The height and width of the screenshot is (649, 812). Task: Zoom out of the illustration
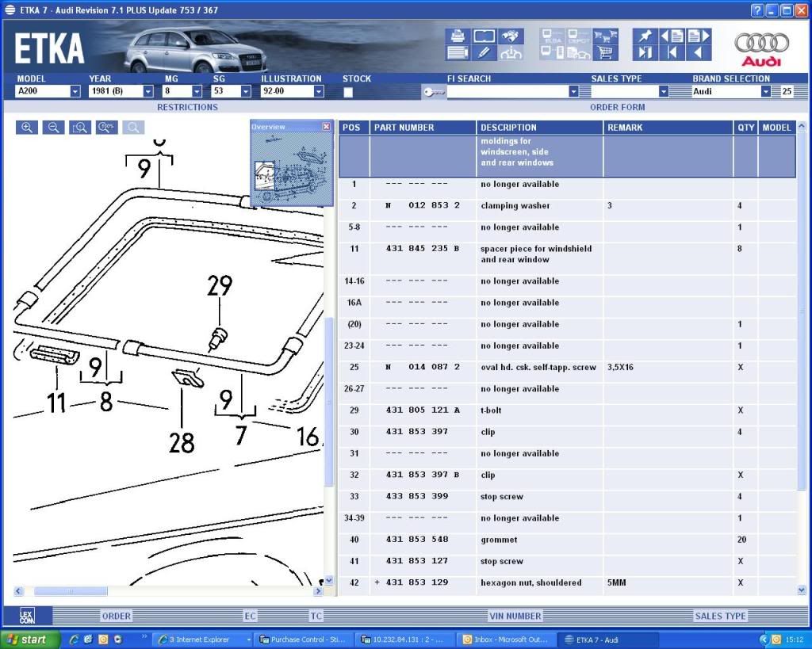(53, 128)
